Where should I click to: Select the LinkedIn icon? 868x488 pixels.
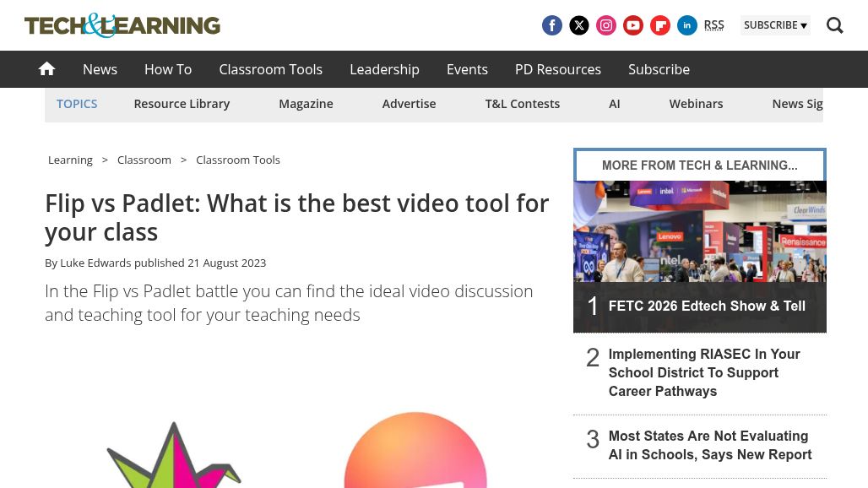(x=687, y=25)
